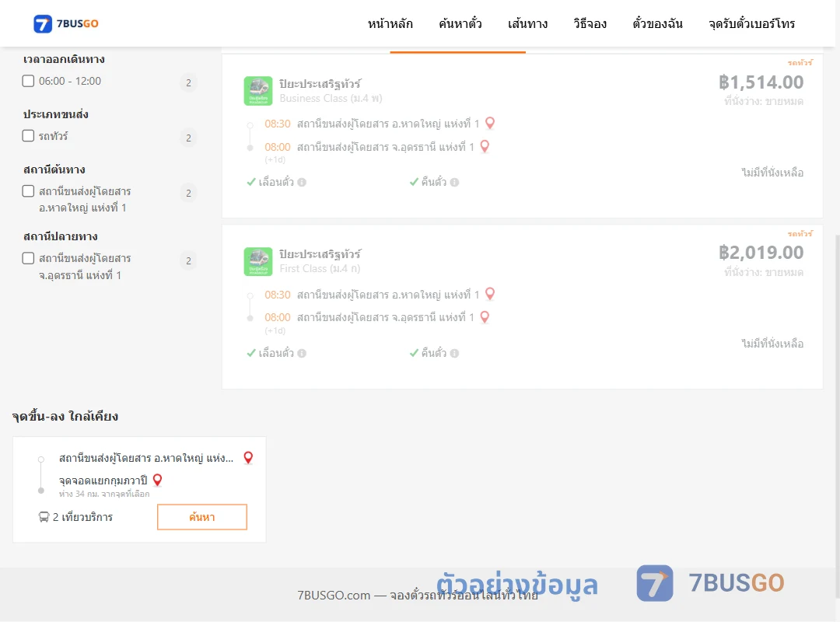Click the จุดขึ้น-ลง ใกล้เคียง heading
Image resolution: width=840 pixels, height=622 pixels.
click(65, 416)
